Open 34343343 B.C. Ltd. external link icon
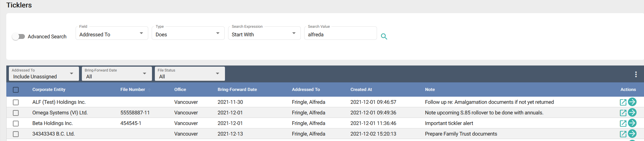 [x=623, y=134]
